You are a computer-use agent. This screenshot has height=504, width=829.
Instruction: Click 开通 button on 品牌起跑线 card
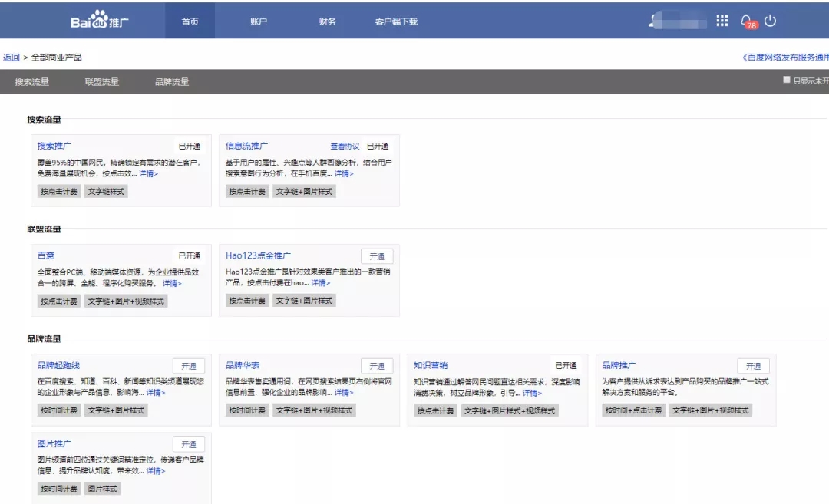(x=189, y=366)
